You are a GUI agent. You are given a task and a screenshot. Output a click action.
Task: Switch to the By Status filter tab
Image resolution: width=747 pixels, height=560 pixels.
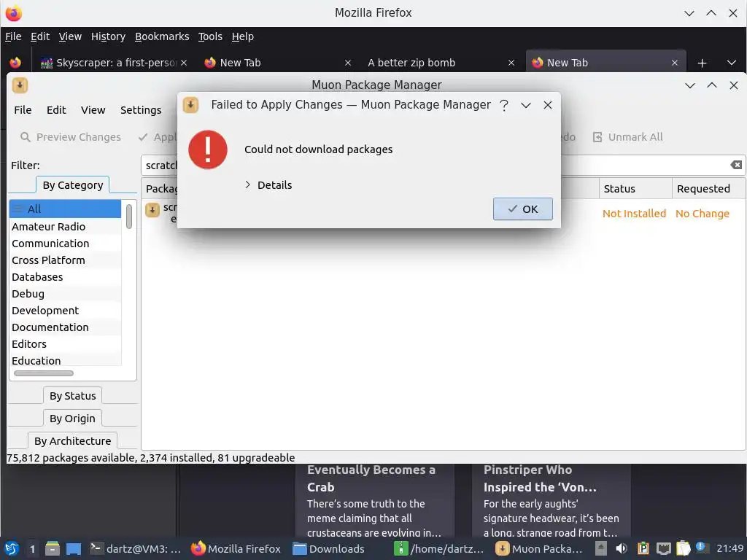(72, 396)
